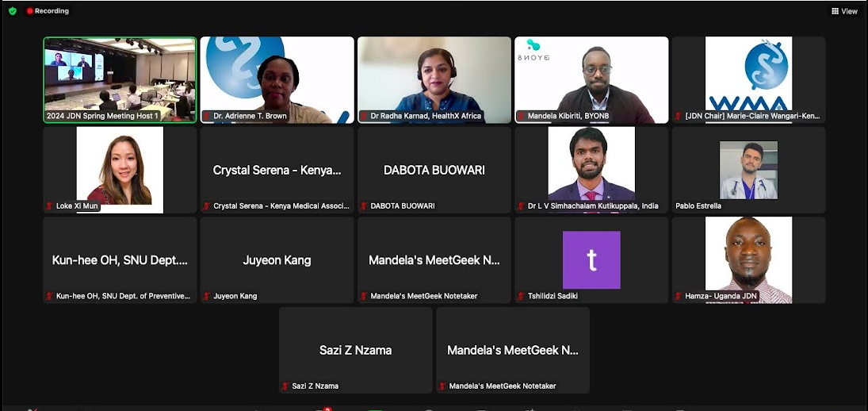The image size is (868, 411).
Task: Open the View layout menu
Action: 844,11
